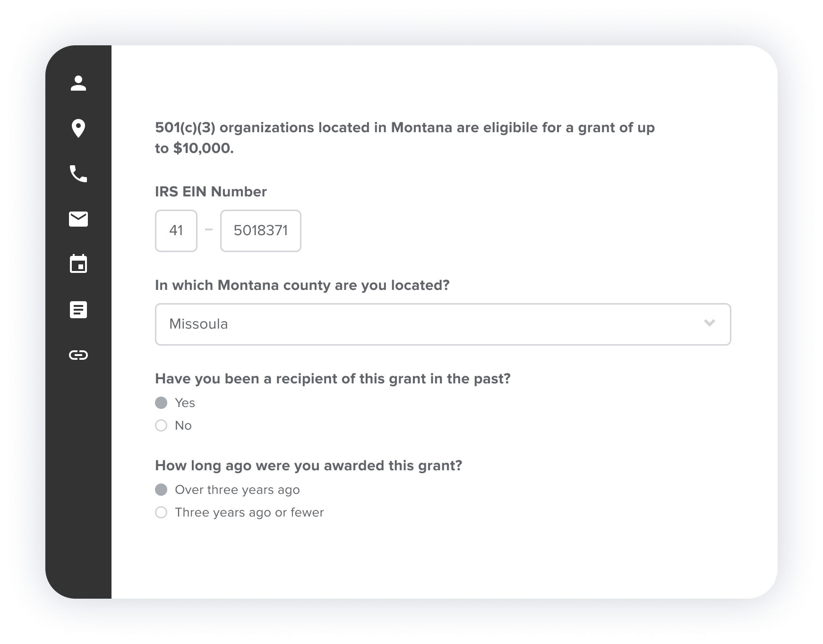The width and height of the screenshot is (823, 644).
Task: Select Yes for past grant recipient
Action: (161, 403)
